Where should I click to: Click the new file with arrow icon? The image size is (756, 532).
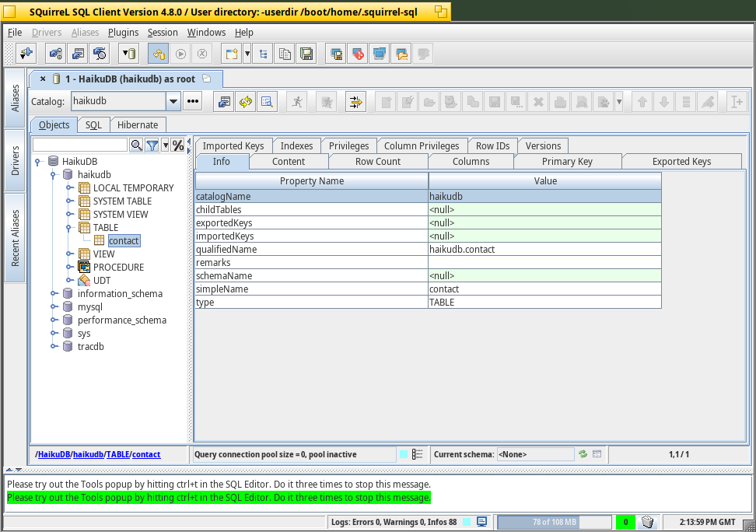(231, 54)
